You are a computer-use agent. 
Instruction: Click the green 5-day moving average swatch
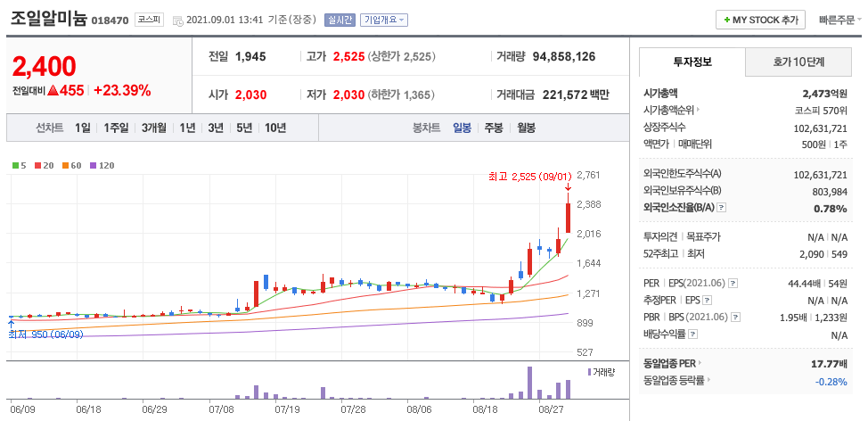16,165
